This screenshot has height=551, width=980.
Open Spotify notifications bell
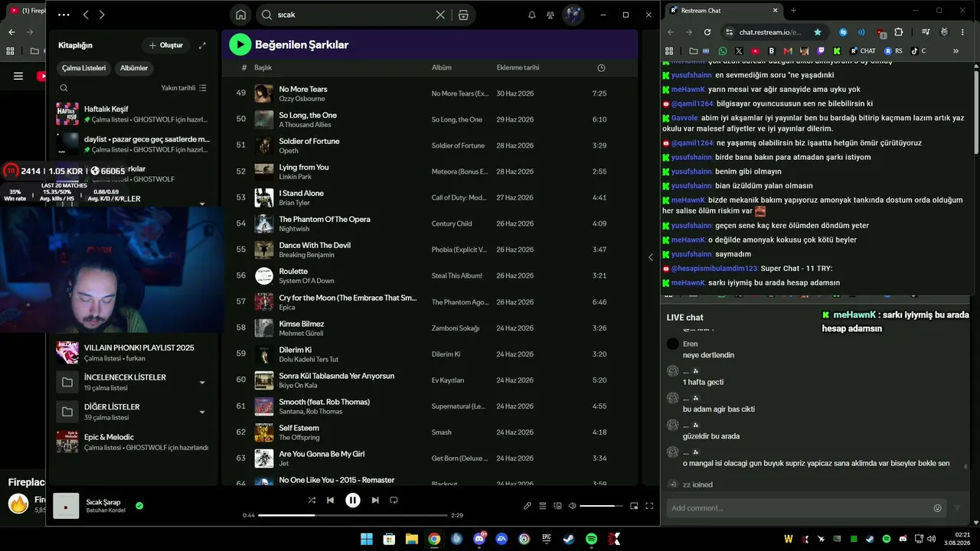532,15
